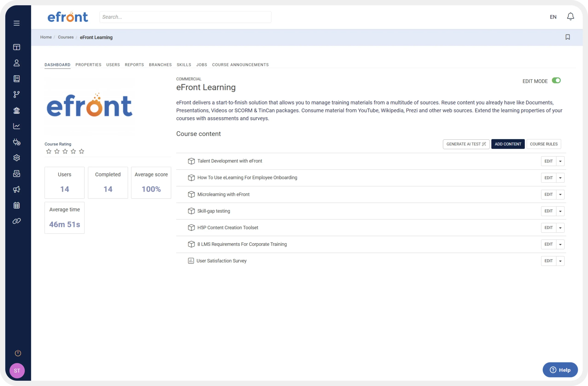
Task: Click the Microlearning with eFront cube icon
Action: [191, 194]
